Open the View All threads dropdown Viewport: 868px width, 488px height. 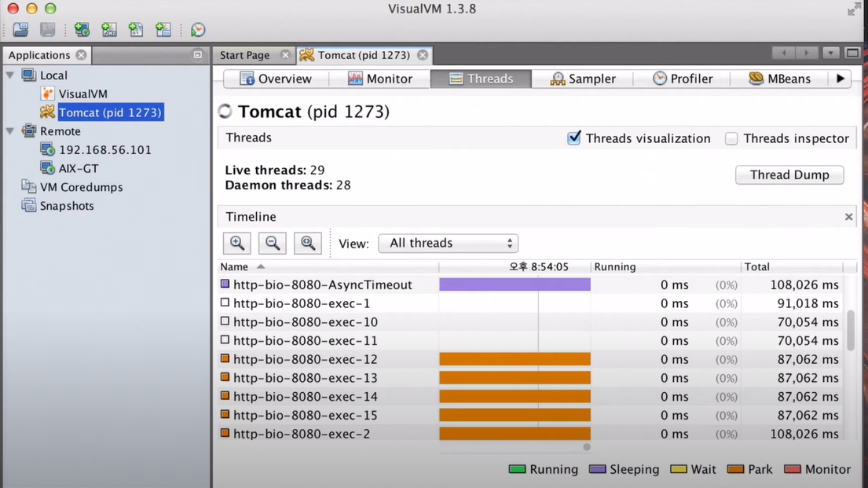[449, 243]
